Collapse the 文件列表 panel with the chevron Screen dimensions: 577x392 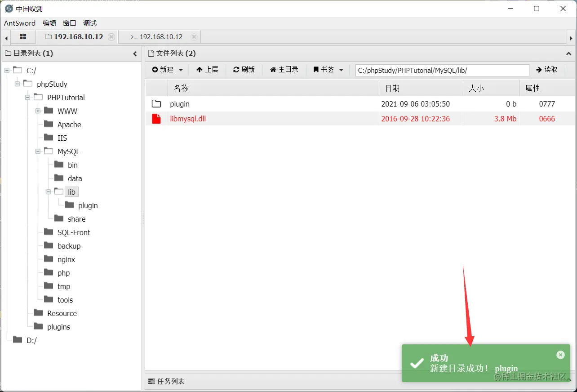[x=568, y=54]
